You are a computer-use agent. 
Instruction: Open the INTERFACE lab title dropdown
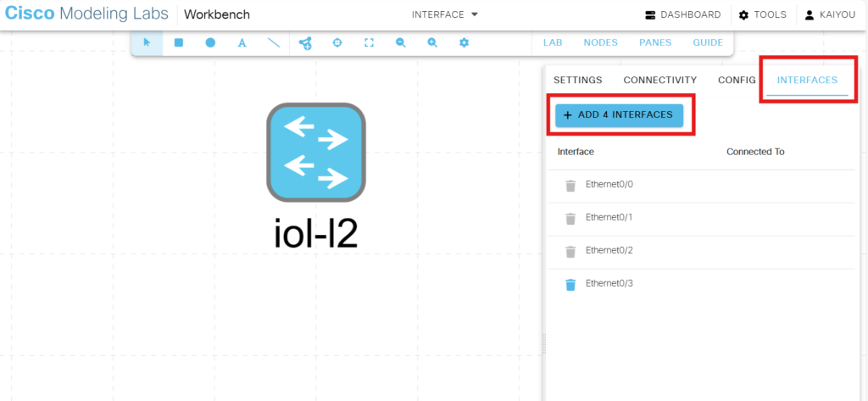point(444,14)
